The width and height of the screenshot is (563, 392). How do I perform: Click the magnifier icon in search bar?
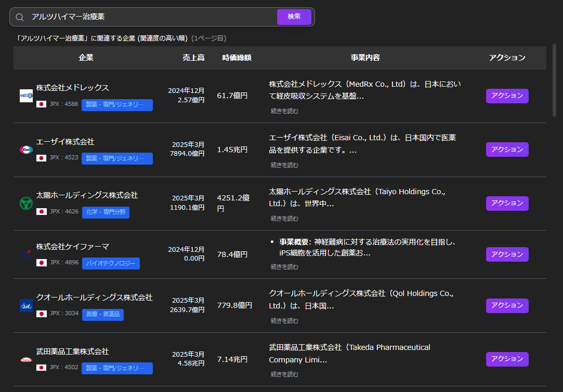coord(20,17)
